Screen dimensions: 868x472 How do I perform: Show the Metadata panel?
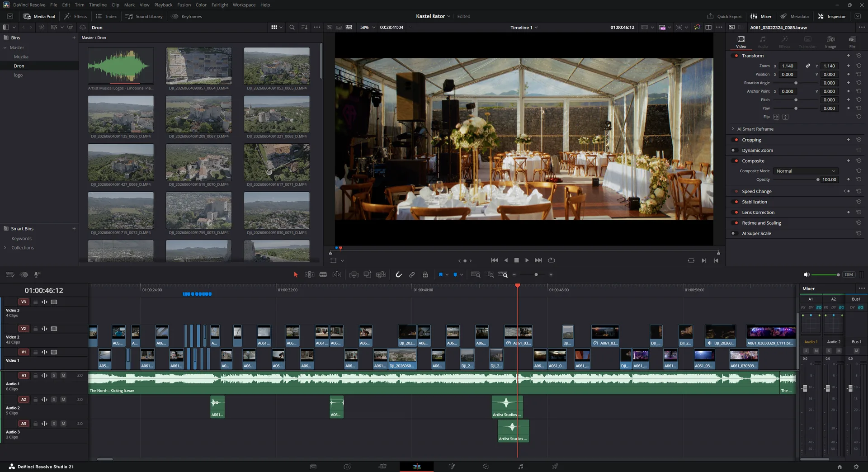(x=794, y=16)
